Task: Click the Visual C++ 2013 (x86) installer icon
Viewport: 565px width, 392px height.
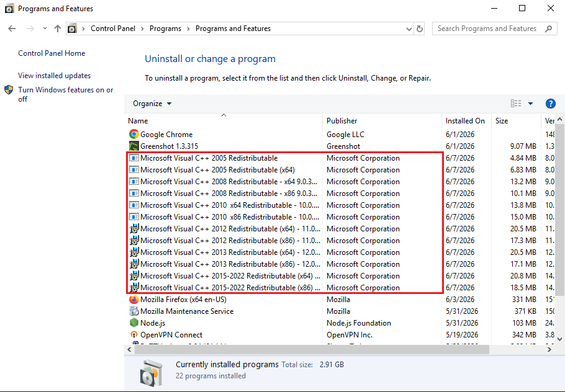Action: point(134,264)
